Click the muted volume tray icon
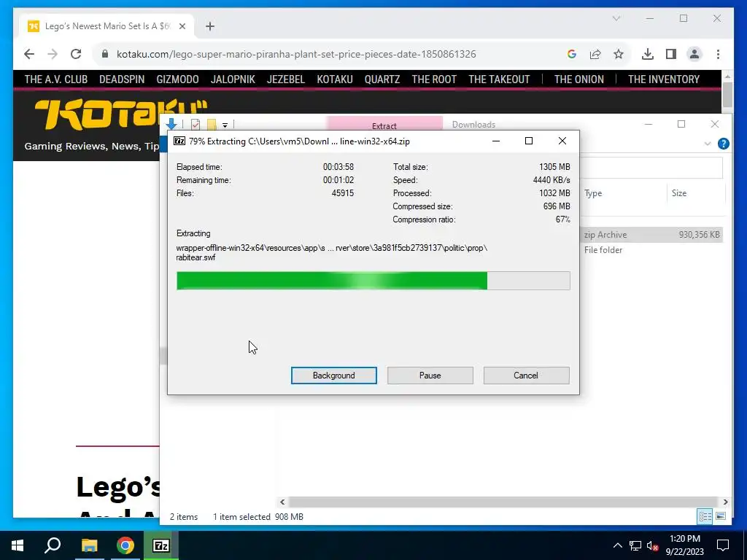This screenshot has width=747, height=560. [x=652, y=545]
